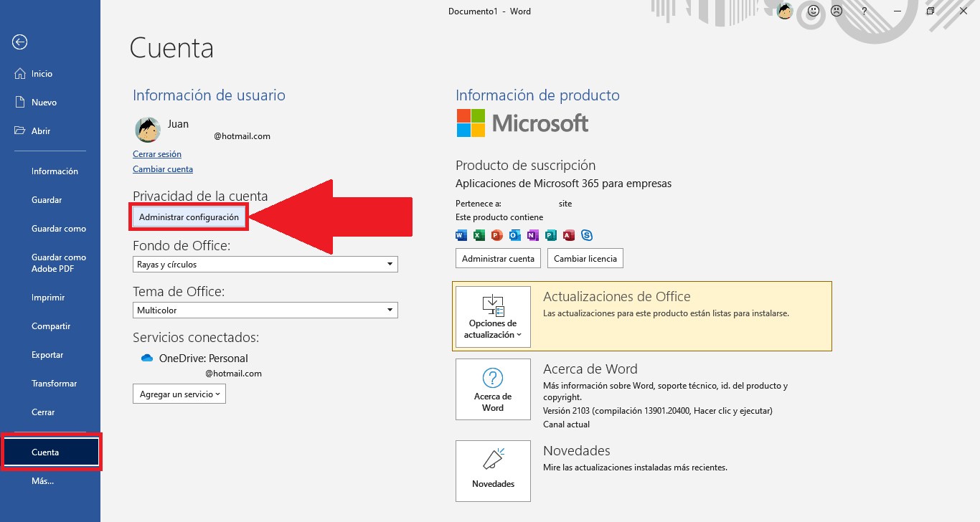Click the OneNote app icon
This screenshot has width=980, height=522.
532,235
